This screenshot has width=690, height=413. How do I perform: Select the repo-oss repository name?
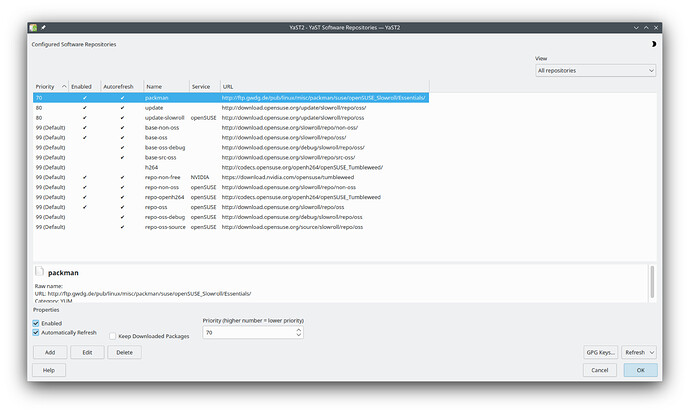pyautogui.click(x=156, y=207)
